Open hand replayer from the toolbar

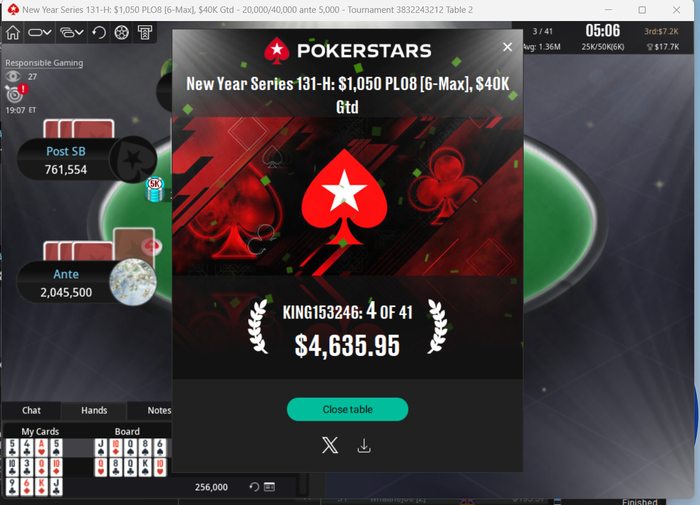pos(99,33)
